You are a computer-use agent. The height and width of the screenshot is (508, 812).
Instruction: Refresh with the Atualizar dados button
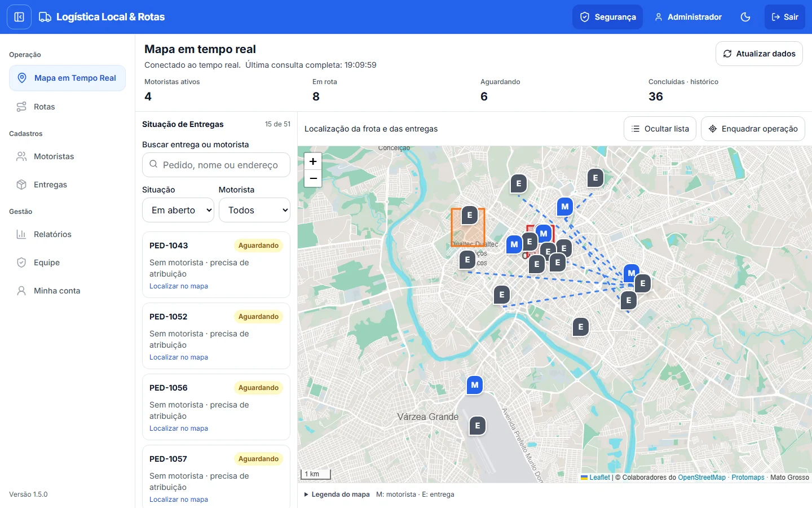759,54
